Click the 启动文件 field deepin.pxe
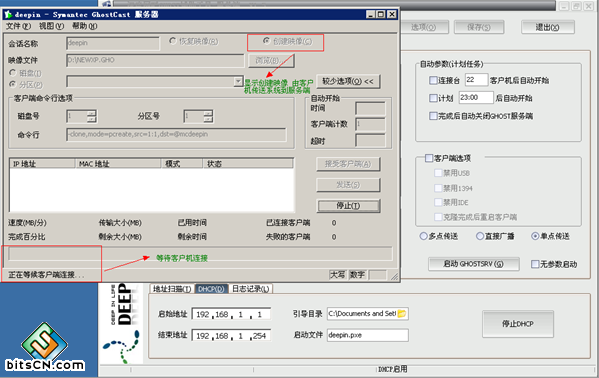Viewport: 599px width, 378px height. [x=367, y=335]
